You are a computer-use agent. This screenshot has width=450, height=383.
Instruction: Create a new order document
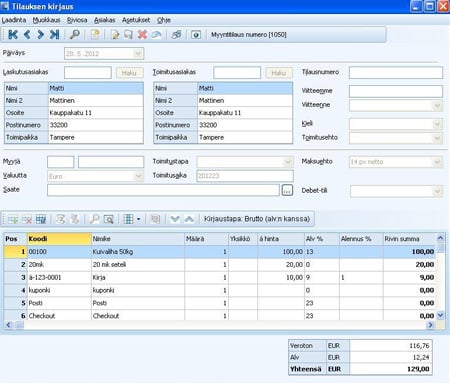pos(95,34)
